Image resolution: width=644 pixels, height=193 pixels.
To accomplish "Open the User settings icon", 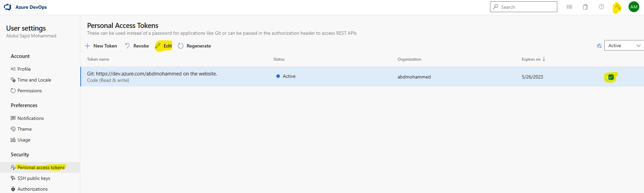I will [x=617, y=7].
